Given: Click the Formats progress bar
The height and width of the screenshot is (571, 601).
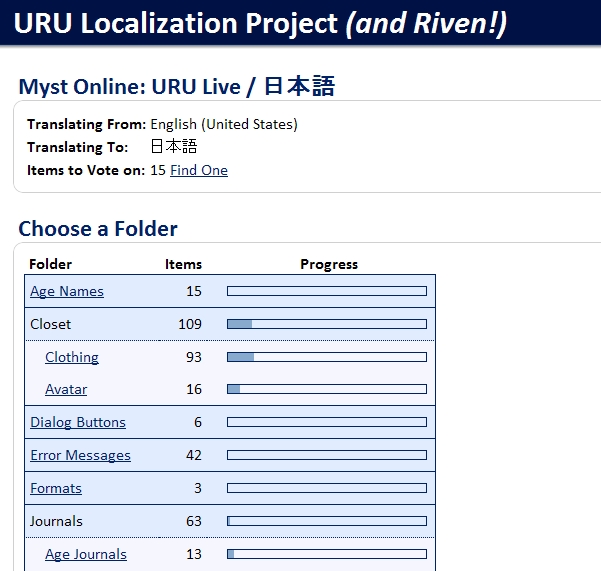Looking at the screenshot, I should [x=327, y=488].
